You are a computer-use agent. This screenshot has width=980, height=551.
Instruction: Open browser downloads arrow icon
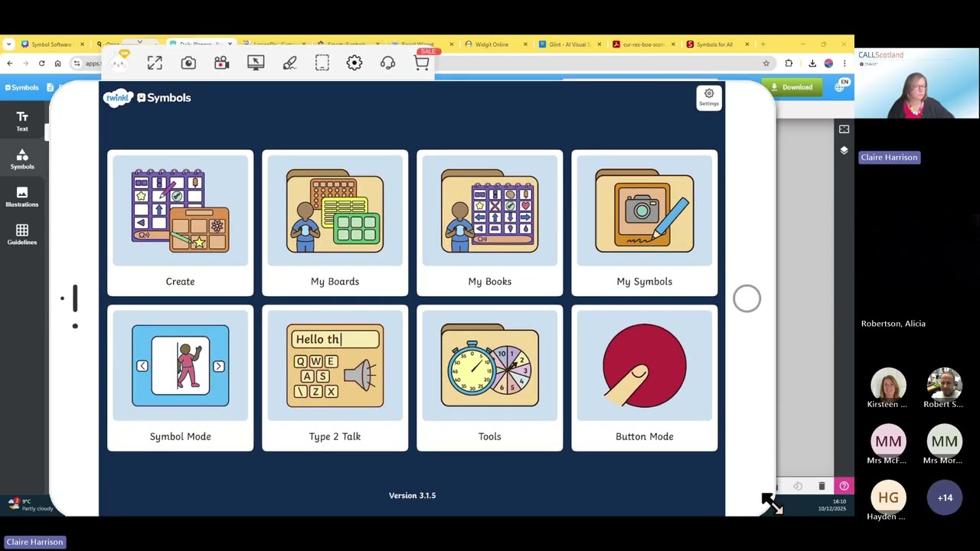point(812,64)
